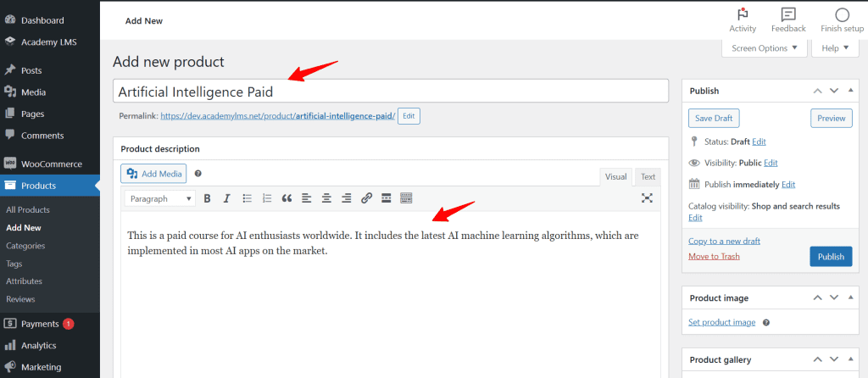Click the Set product image link

pos(721,322)
